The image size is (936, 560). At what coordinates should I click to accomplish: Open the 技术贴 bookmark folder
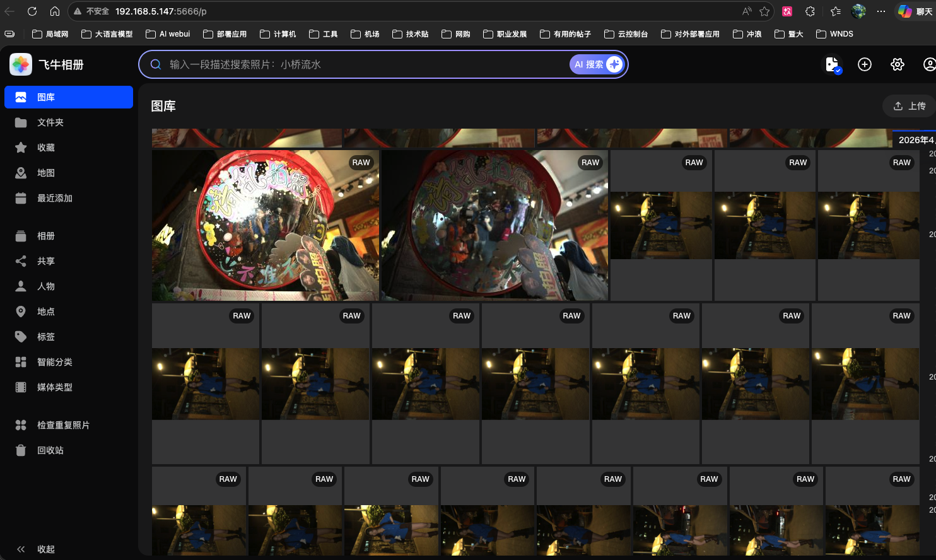tap(410, 34)
